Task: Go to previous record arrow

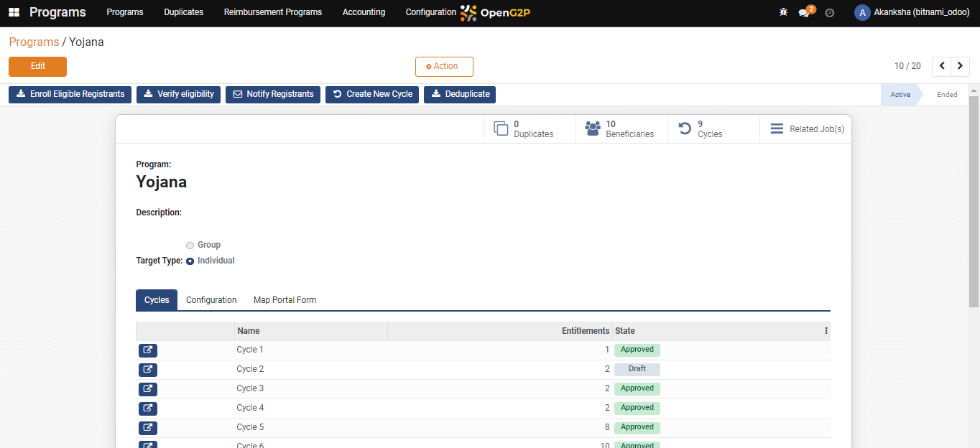Action: click(x=942, y=66)
